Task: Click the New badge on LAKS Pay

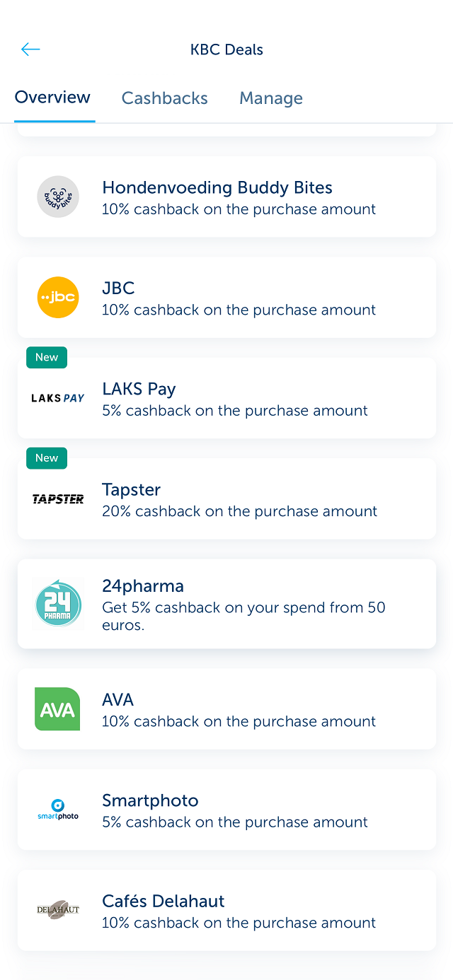Action: [x=47, y=358]
